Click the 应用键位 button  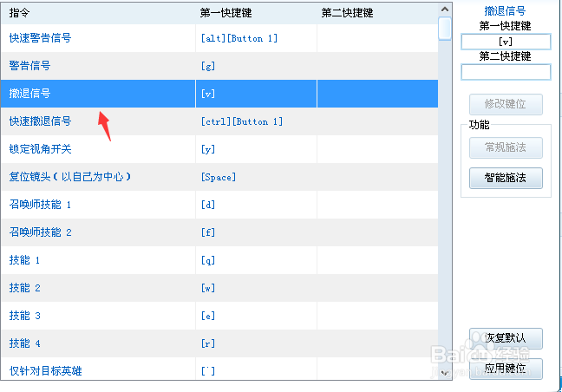click(506, 369)
